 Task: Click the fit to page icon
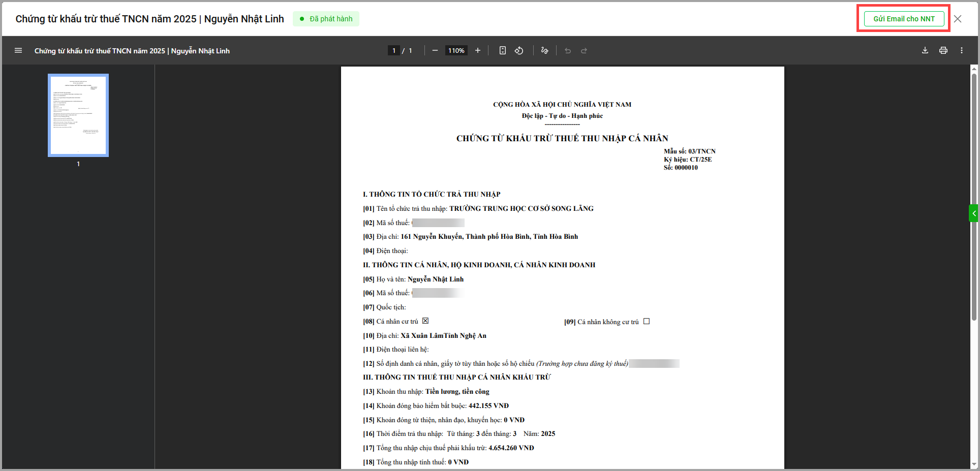502,50
